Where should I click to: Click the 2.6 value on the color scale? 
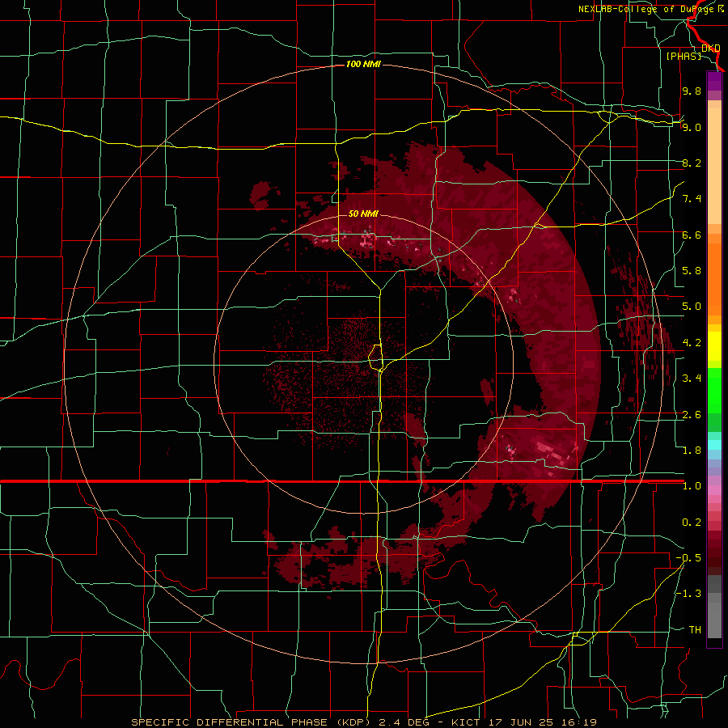click(692, 415)
